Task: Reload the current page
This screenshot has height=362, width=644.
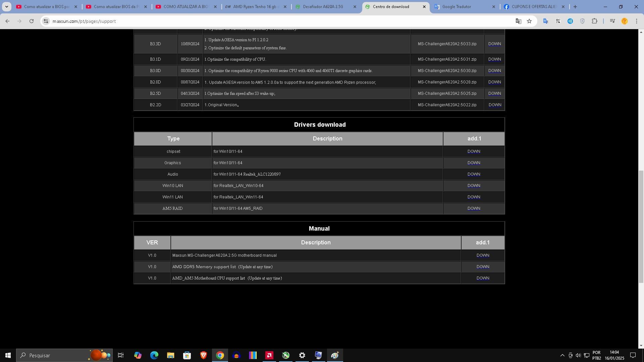Action: [x=32, y=21]
